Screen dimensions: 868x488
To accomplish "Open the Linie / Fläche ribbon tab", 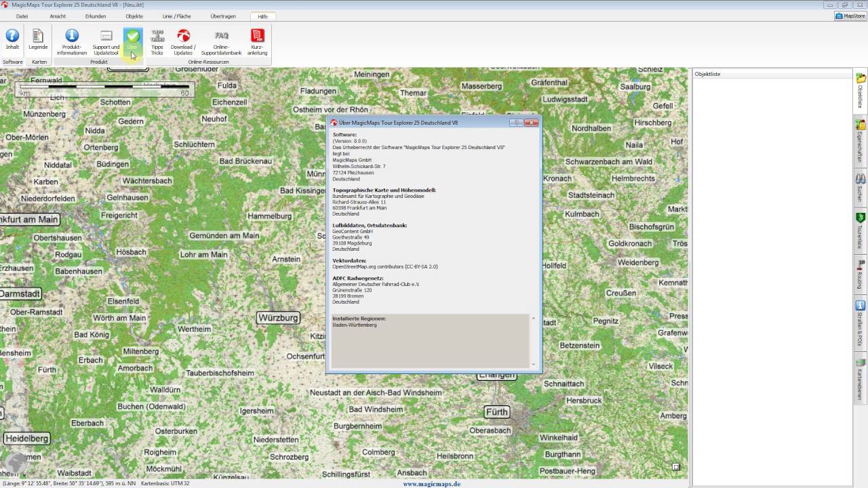I will (178, 16).
